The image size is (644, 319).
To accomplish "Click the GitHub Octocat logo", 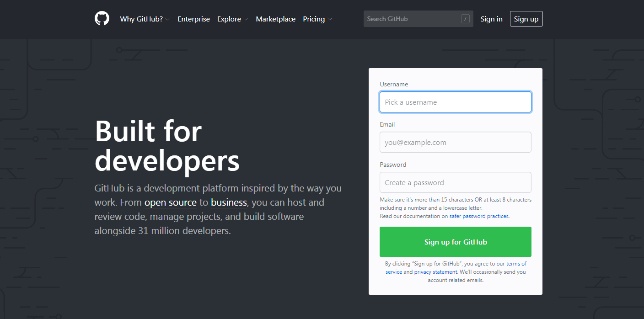I will click(102, 19).
